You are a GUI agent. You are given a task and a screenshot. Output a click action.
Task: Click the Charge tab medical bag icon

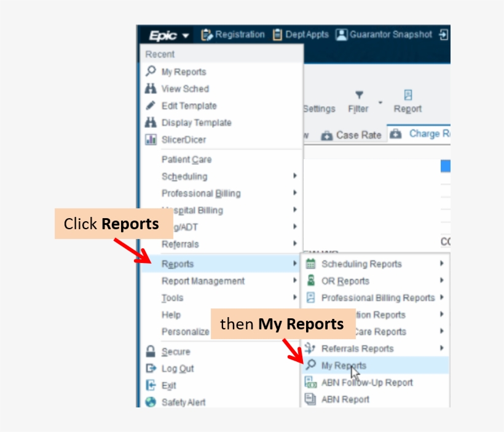(x=396, y=134)
